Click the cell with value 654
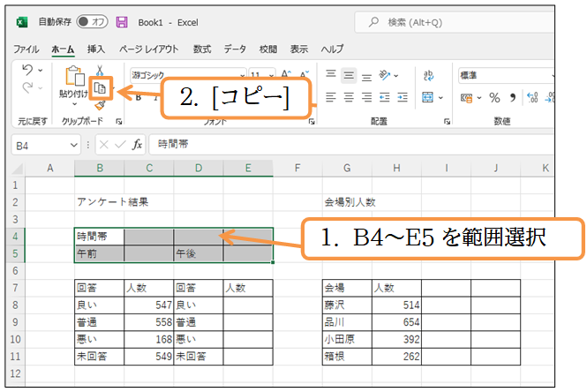Viewport: 587px width, 392px height. point(396,322)
